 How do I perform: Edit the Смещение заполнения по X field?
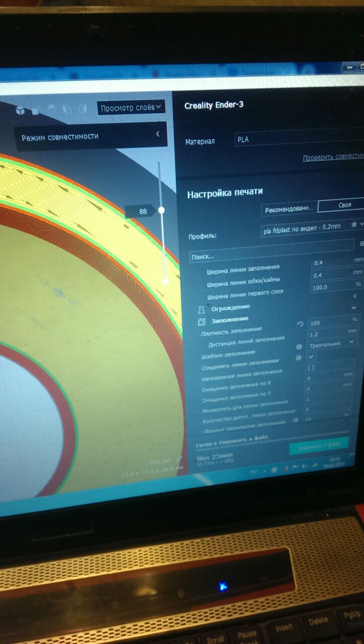coord(330,378)
